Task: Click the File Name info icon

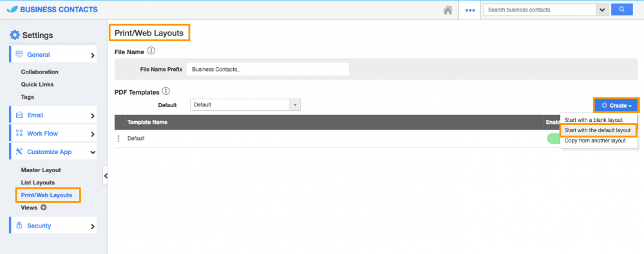Action: (151, 52)
